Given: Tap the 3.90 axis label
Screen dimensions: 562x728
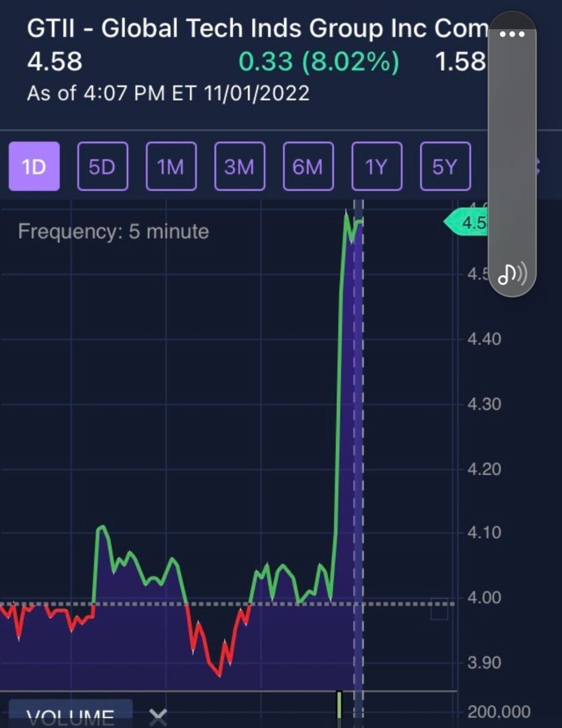Looking at the screenshot, I should (484, 663).
